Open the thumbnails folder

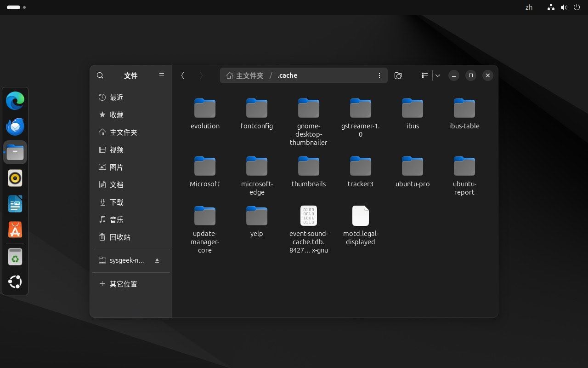309,166
